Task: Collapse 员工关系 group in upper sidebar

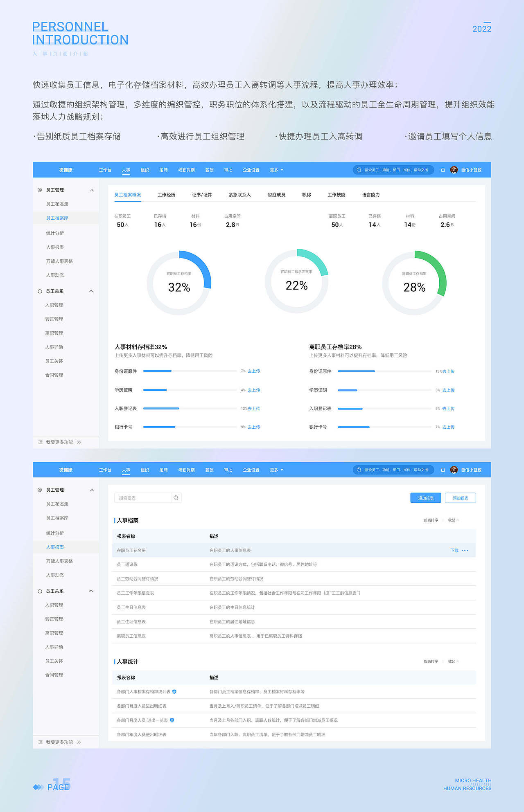Action: tap(91, 291)
